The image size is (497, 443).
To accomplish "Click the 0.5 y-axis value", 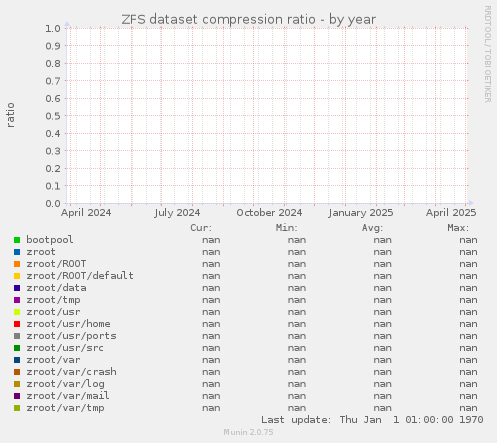I will point(53,116).
